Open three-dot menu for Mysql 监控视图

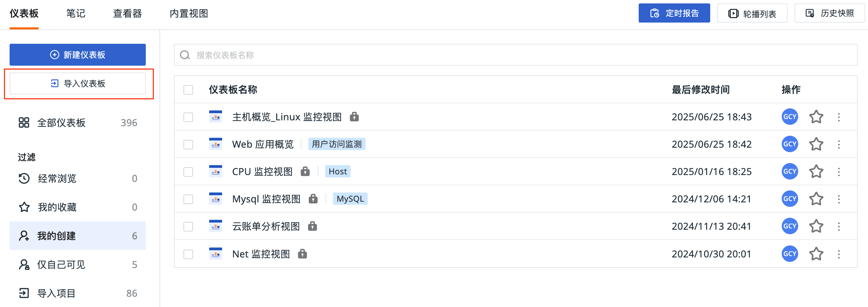[839, 199]
